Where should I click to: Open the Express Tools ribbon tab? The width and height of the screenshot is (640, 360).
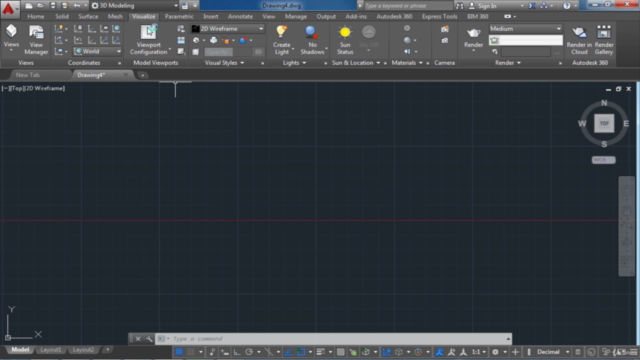click(x=440, y=16)
